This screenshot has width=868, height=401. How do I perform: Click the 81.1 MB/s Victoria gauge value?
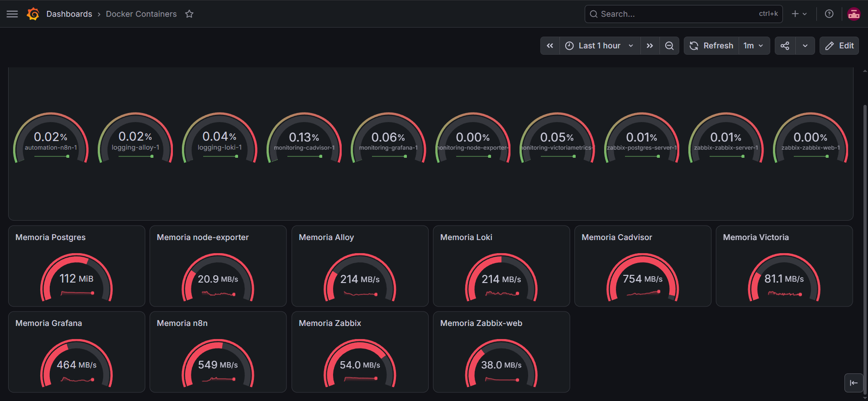point(784,279)
